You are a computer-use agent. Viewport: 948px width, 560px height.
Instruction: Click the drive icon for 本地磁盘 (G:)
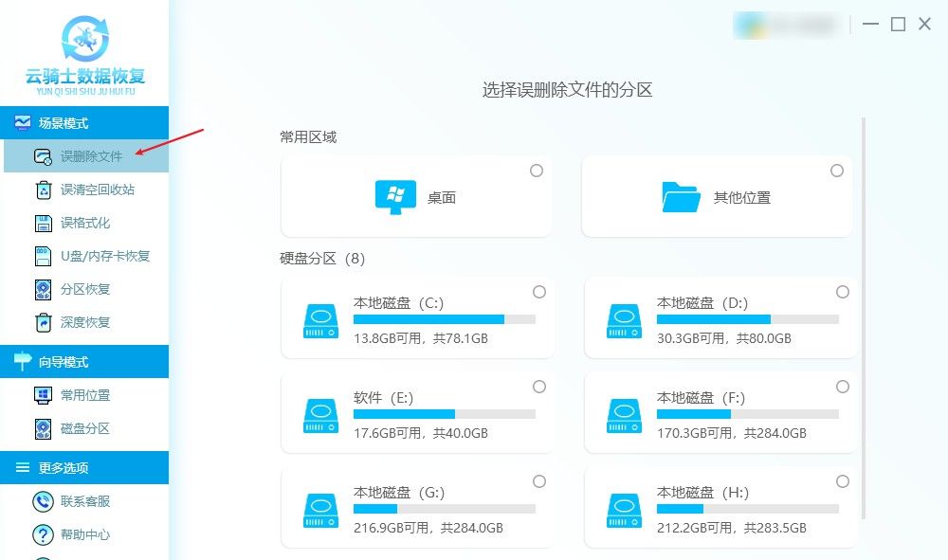tap(320, 511)
